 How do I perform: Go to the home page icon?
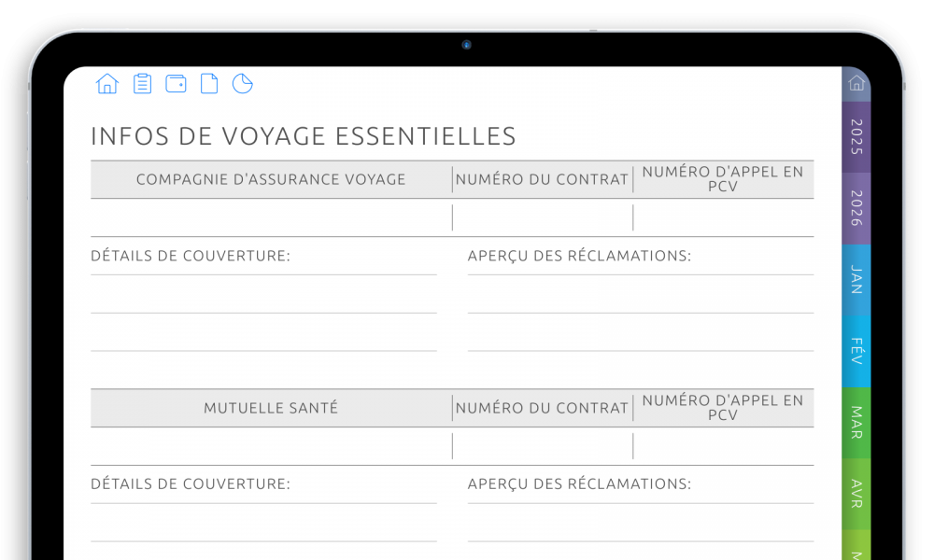click(x=107, y=84)
